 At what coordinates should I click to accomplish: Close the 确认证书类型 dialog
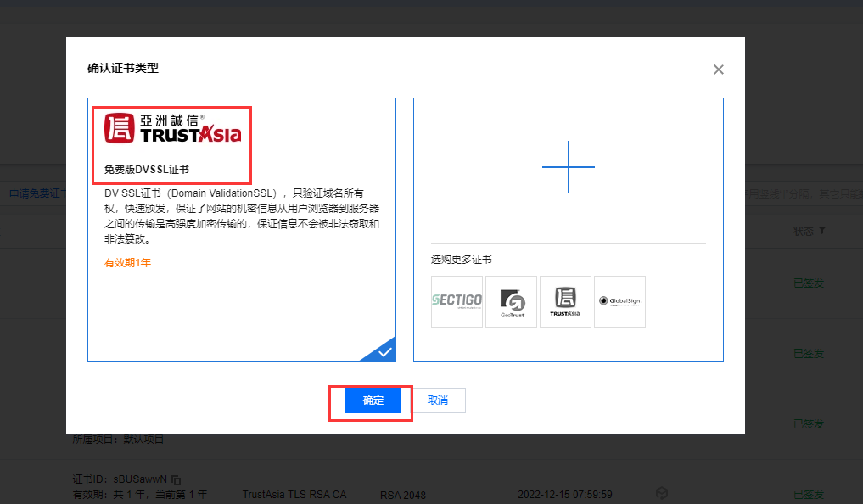[x=719, y=70]
